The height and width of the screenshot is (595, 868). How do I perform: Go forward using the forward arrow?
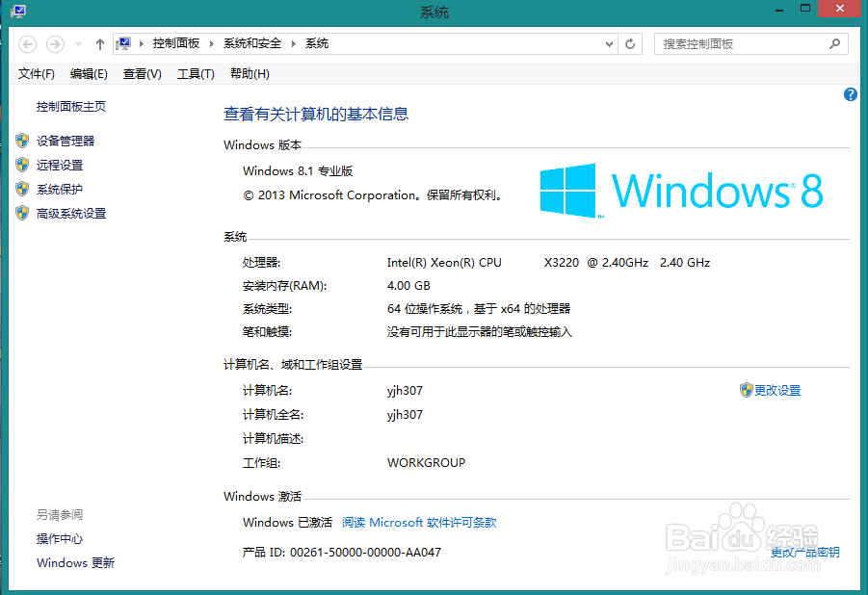pyautogui.click(x=55, y=43)
